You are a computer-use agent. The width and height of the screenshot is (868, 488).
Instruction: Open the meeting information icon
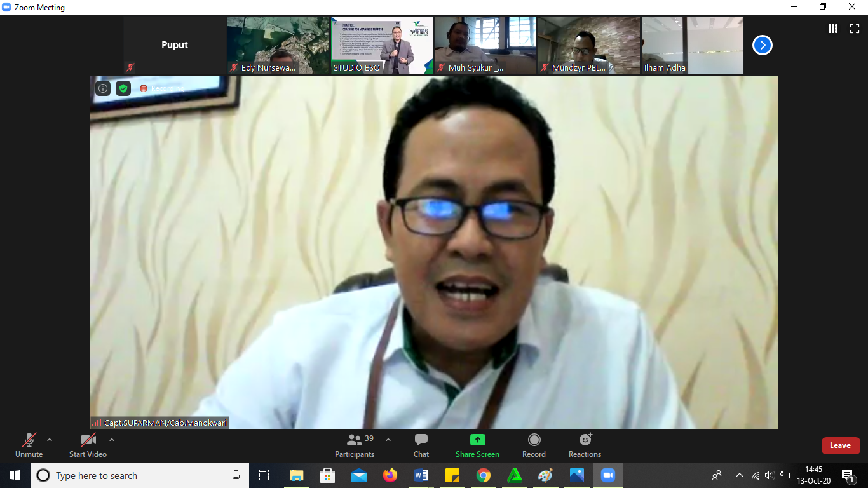pyautogui.click(x=103, y=88)
